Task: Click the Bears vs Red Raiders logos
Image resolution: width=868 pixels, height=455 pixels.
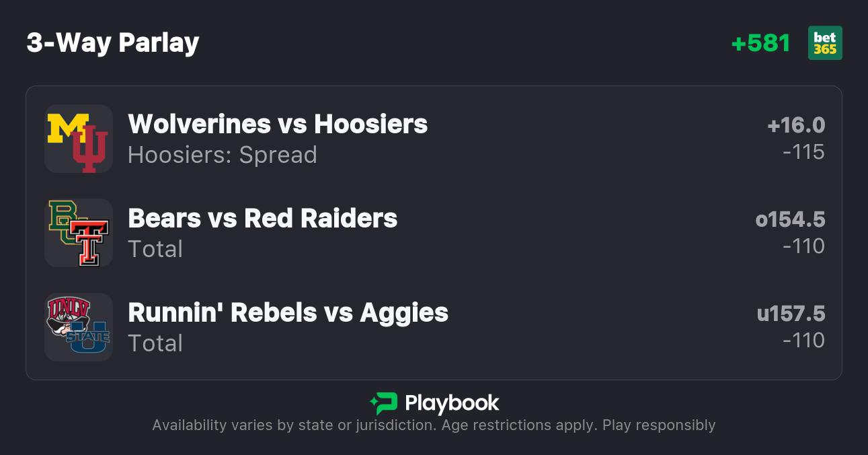Action: click(78, 233)
